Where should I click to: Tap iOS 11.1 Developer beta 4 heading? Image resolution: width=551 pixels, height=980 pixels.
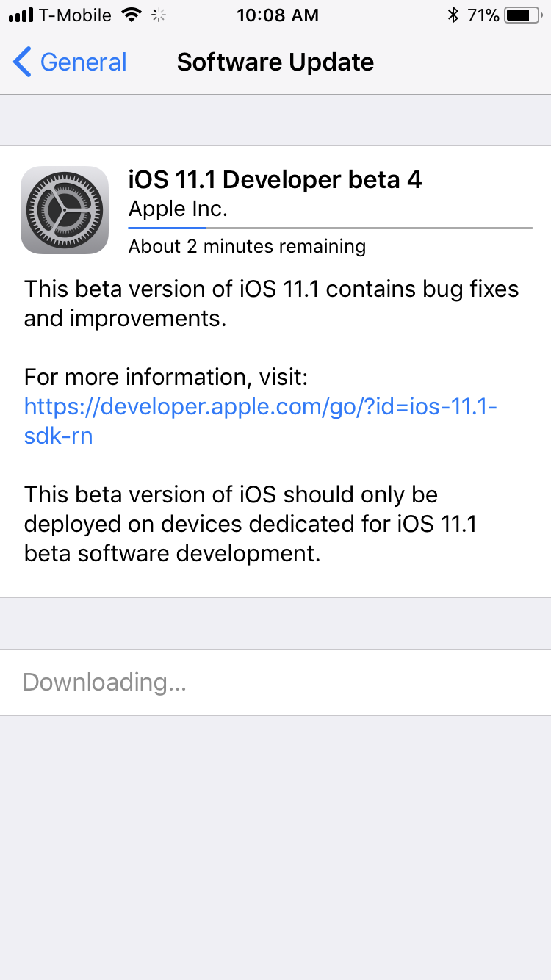click(x=275, y=179)
